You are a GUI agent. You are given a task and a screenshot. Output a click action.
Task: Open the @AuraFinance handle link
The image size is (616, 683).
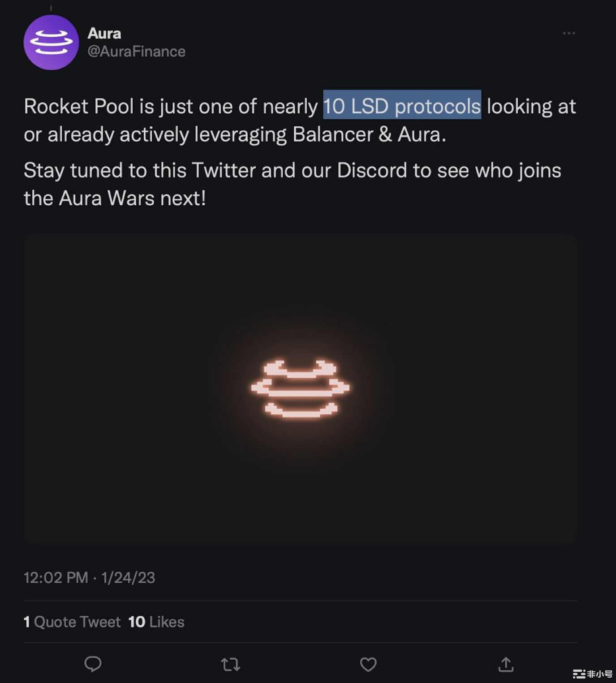pos(136,52)
